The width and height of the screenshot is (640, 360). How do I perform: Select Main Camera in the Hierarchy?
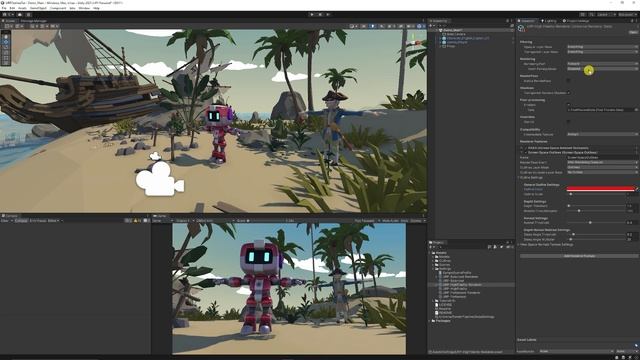click(456, 34)
